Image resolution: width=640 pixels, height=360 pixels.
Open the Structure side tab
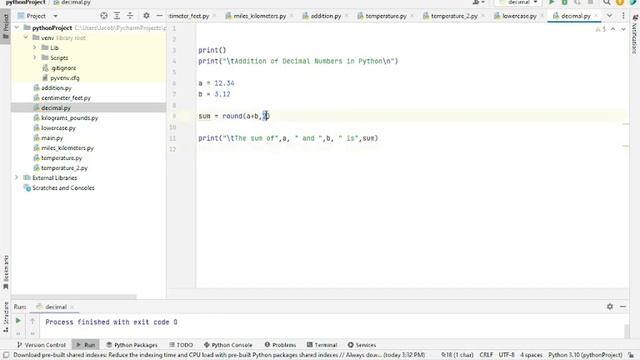[x=6, y=316]
